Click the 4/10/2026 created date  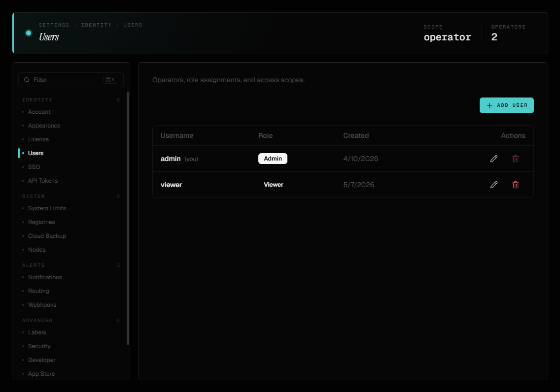[360, 159]
